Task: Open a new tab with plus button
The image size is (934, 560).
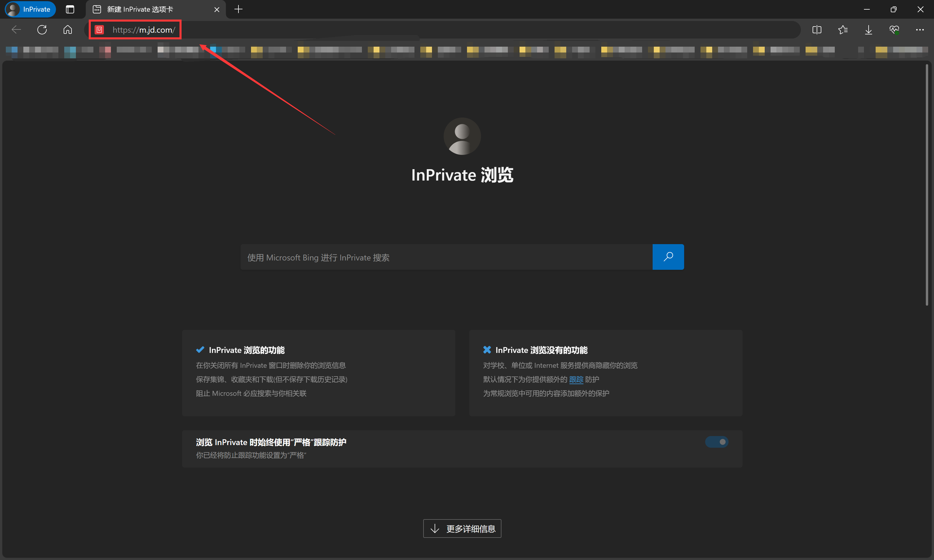Action: [x=238, y=9]
